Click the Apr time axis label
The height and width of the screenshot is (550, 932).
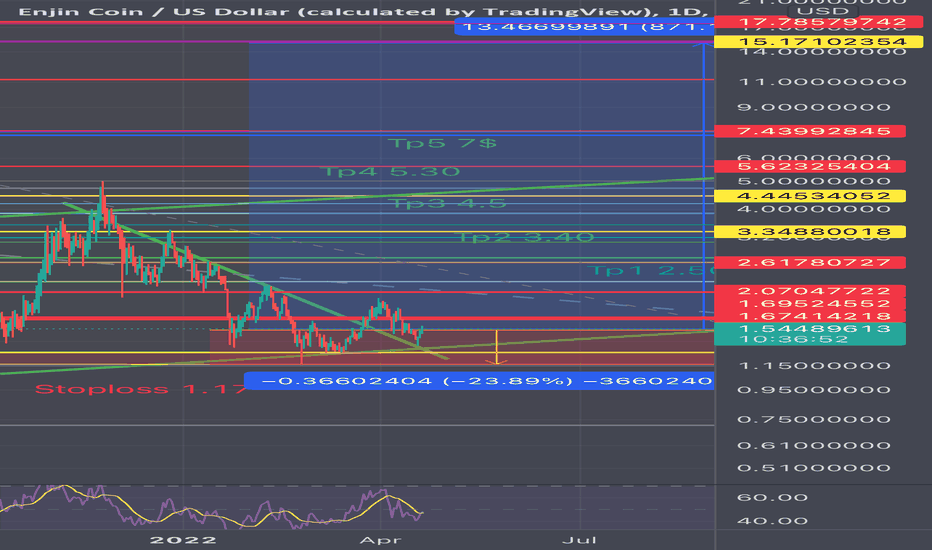click(x=380, y=540)
